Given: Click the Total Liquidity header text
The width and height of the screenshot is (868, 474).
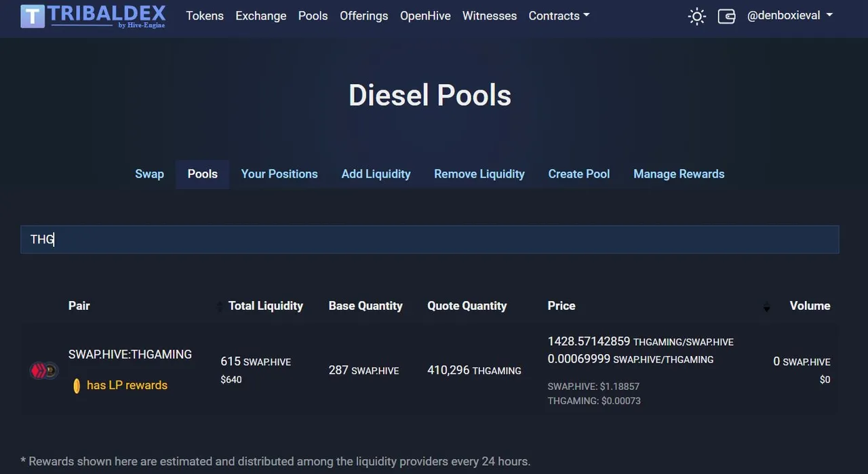Looking at the screenshot, I should coord(266,306).
